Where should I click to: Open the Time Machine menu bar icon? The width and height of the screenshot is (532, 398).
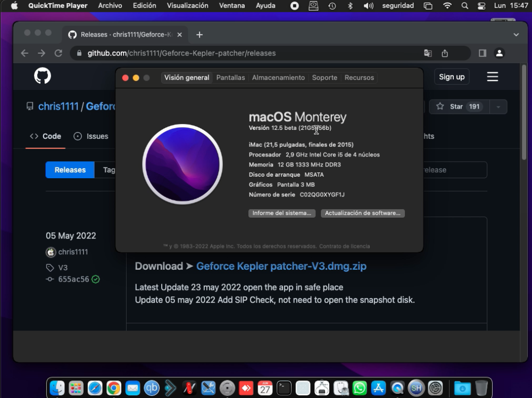332,6
